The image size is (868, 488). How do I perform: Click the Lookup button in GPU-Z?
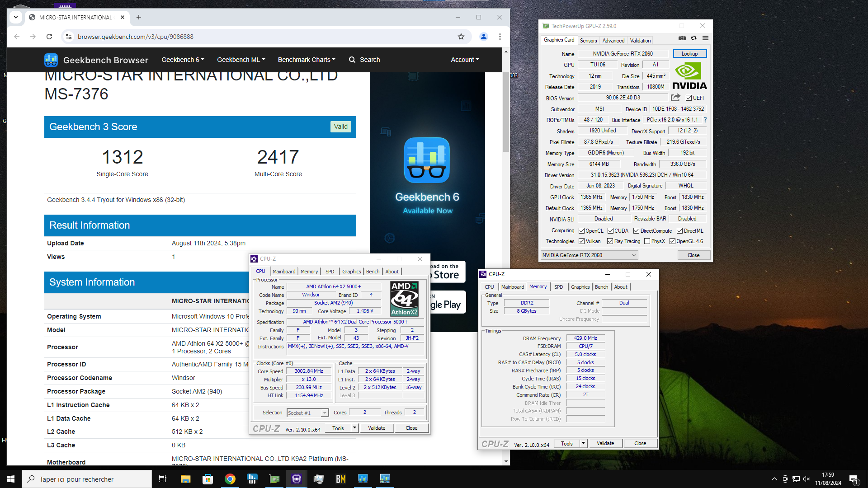click(689, 54)
